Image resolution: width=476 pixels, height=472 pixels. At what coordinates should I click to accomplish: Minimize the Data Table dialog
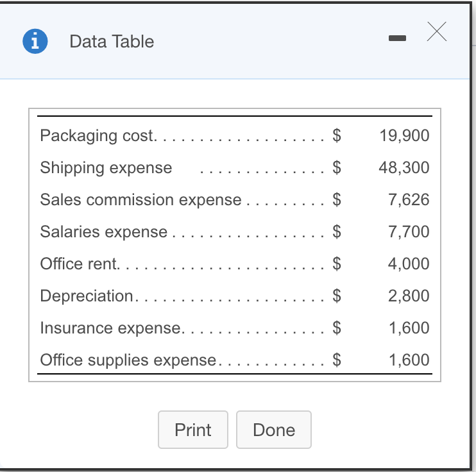pos(397,38)
